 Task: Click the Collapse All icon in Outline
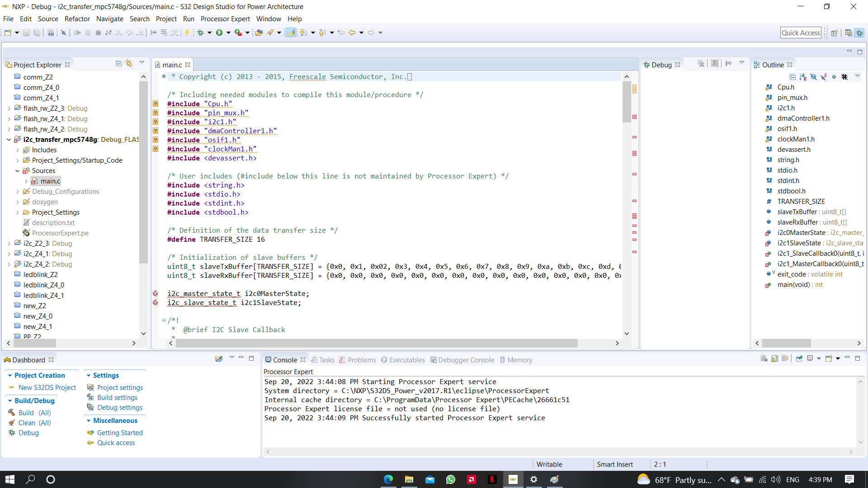[793, 77]
